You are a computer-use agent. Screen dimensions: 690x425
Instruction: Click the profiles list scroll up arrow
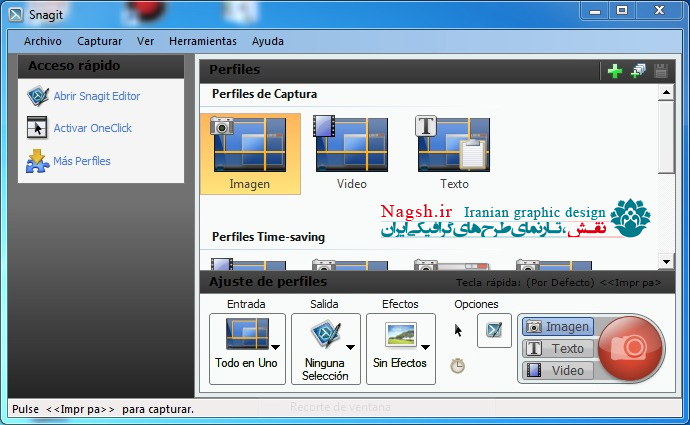pos(666,92)
